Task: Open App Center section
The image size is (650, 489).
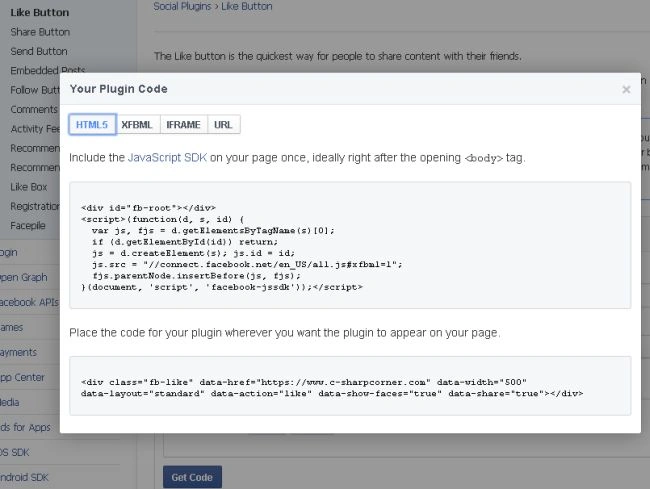Action: point(22,378)
